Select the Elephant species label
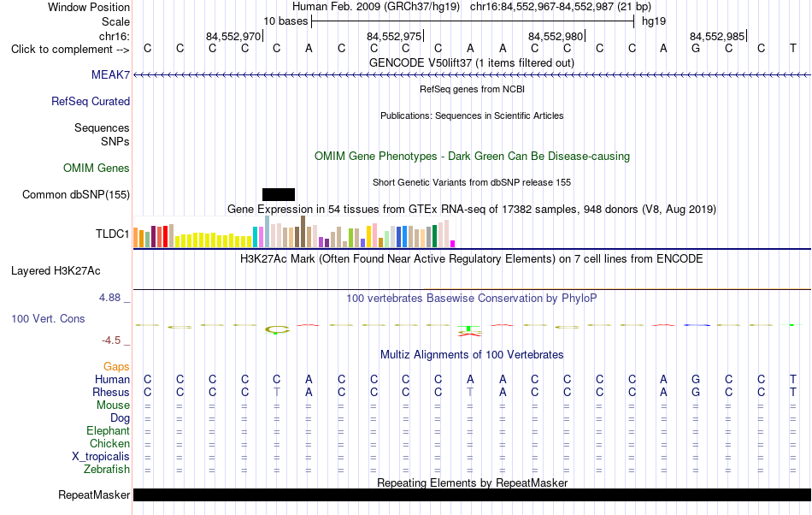812x515 pixels. click(x=109, y=431)
